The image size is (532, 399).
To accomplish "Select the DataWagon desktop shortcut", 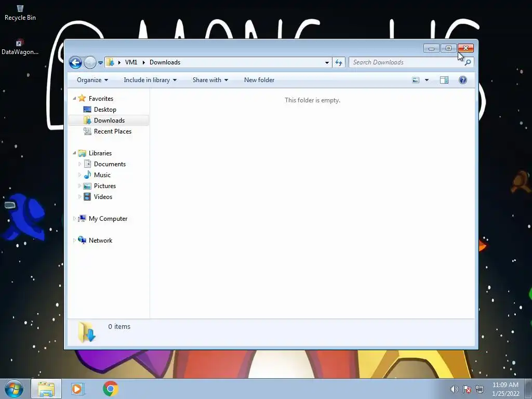I will 20,47.
